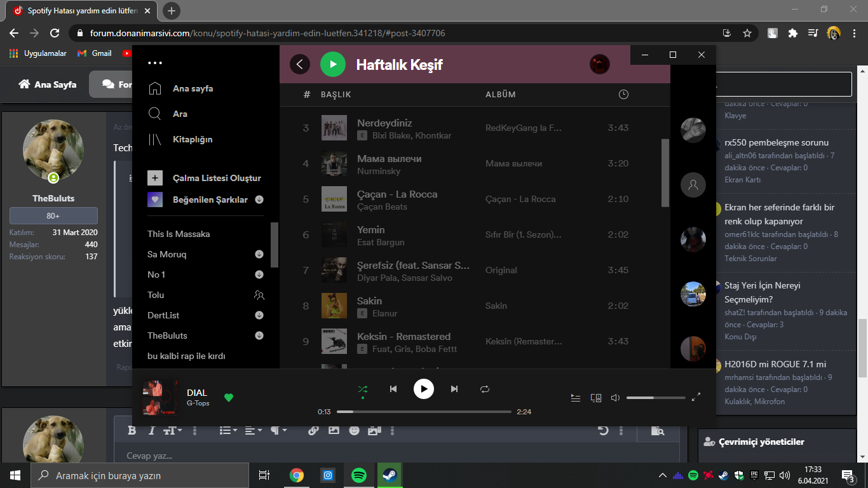
Task: Open the forum's Ana Sayfa tab
Action: pyautogui.click(x=48, y=84)
